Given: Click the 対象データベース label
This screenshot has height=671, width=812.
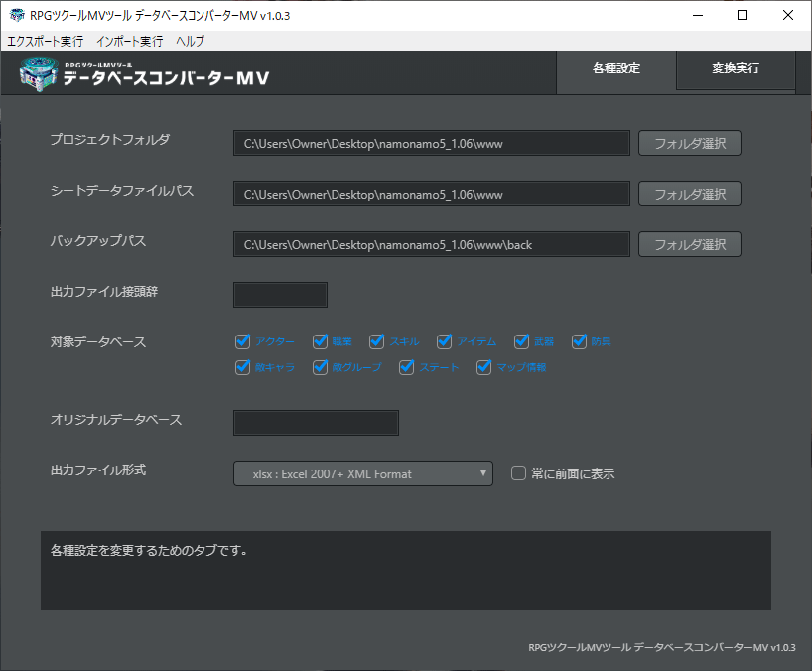Looking at the screenshot, I should pyautogui.click(x=98, y=341).
